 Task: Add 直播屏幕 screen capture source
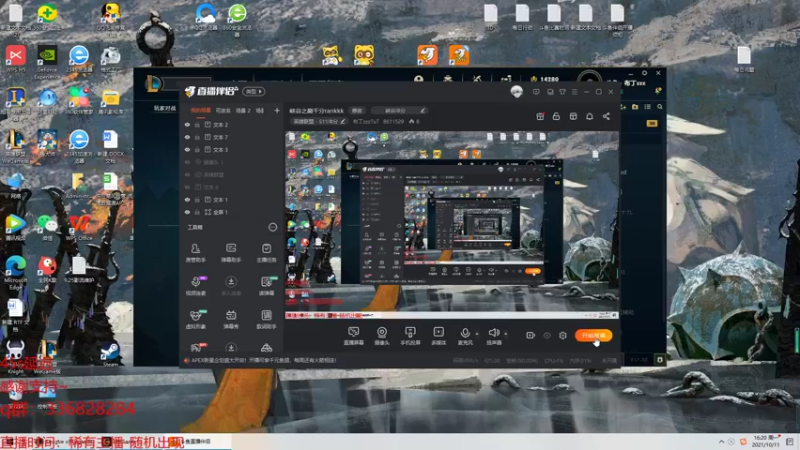(354, 336)
